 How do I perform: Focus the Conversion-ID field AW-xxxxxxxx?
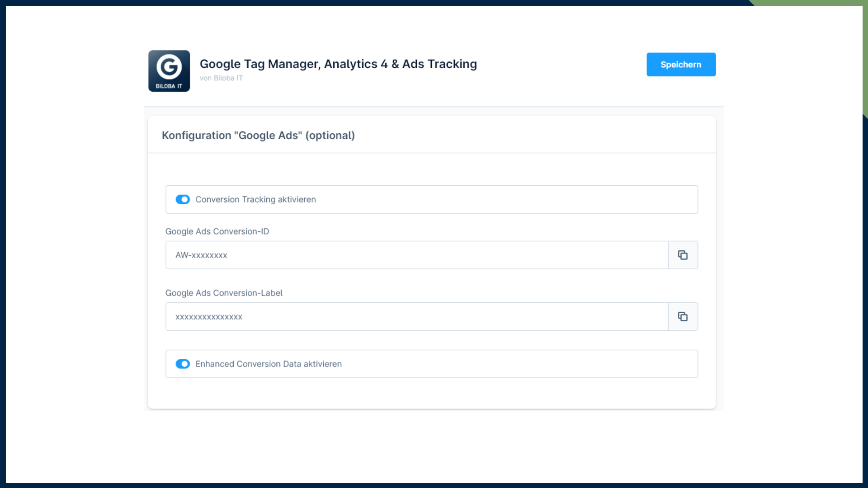pos(417,255)
